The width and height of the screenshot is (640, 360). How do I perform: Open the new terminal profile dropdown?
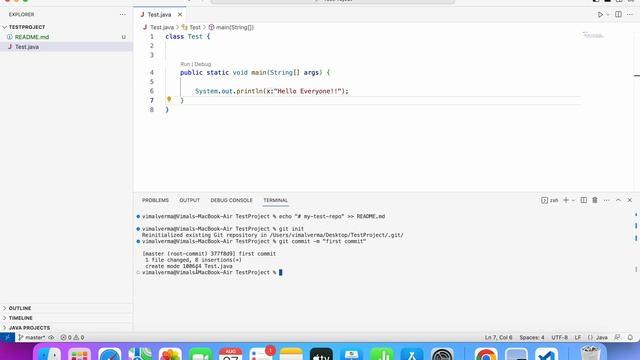tap(573, 200)
